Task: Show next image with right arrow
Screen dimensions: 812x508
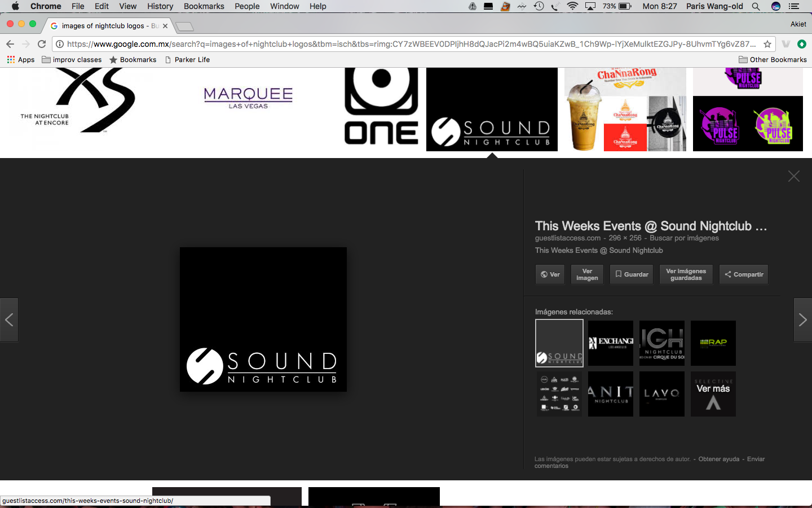Action: pyautogui.click(x=802, y=320)
